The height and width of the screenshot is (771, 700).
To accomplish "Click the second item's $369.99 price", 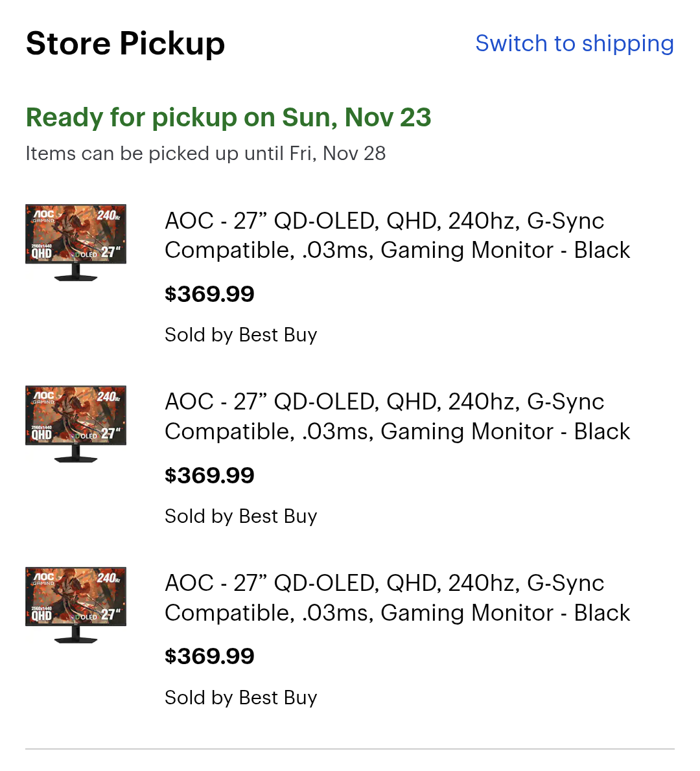I will (x=209, y=476).
